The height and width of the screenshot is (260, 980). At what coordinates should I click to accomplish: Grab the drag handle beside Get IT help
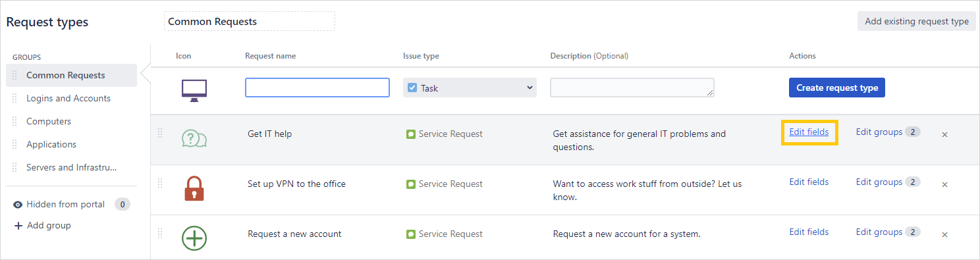159,134
